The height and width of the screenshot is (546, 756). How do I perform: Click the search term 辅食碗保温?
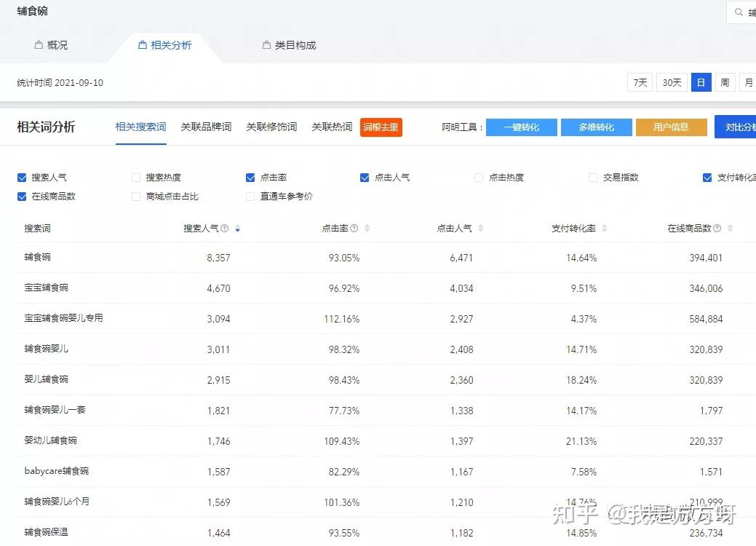pyautogui.click(x=47, y=532)
